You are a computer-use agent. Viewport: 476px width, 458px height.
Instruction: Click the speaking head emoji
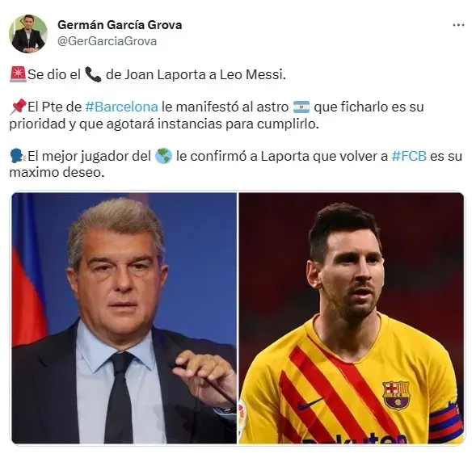(18, 157)
